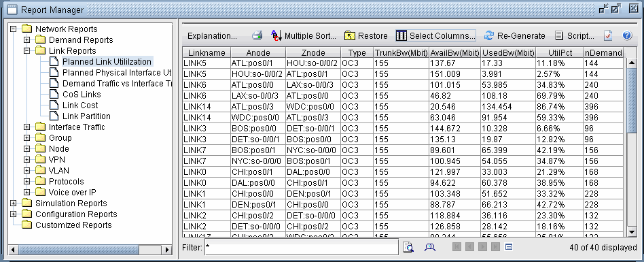
Task: Open Planned Physical Interface report
Action: coord(117,72)
